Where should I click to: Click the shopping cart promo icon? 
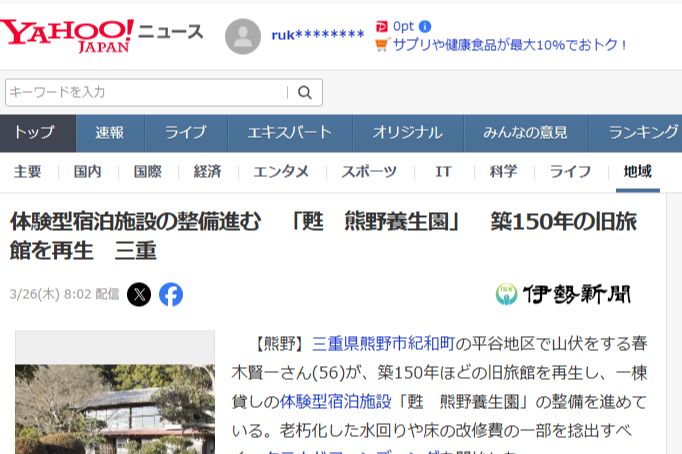[381, 45]
